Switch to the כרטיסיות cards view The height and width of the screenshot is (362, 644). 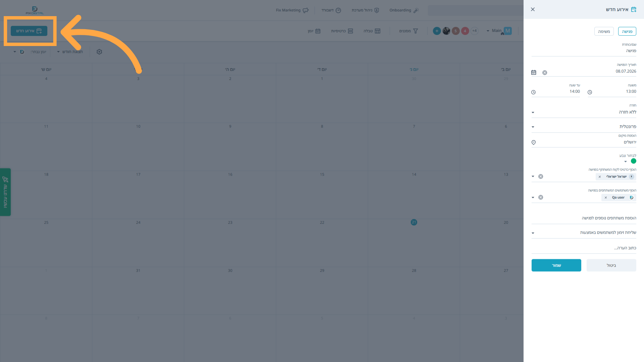[342, 31]
